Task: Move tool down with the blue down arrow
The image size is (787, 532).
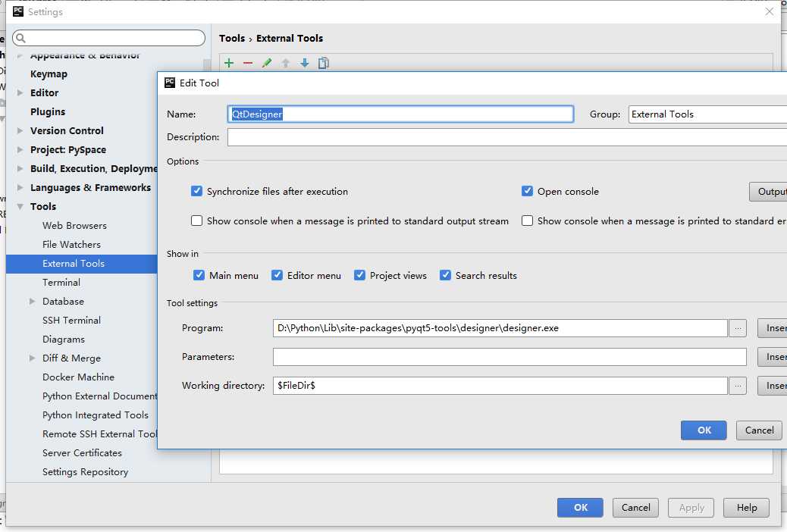Action: click(305, 63)
